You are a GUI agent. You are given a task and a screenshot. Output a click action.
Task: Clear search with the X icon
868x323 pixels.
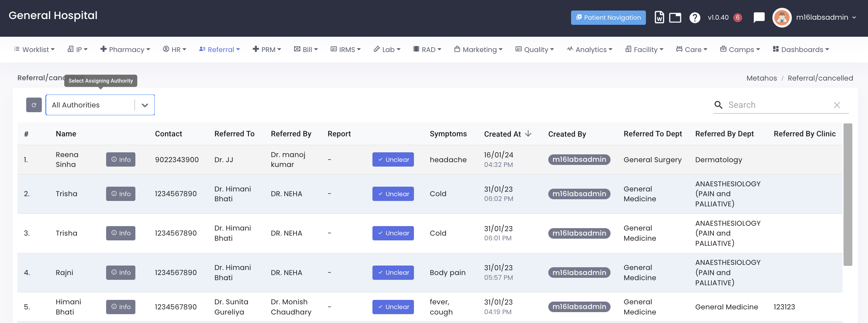837,105
